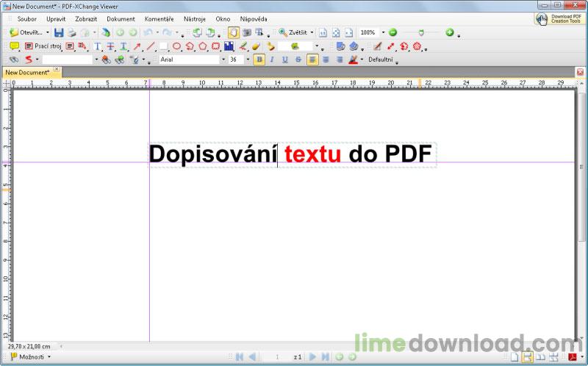Toggle Italic formatting
Screen dimensions: 588x366
coord(272,60)
